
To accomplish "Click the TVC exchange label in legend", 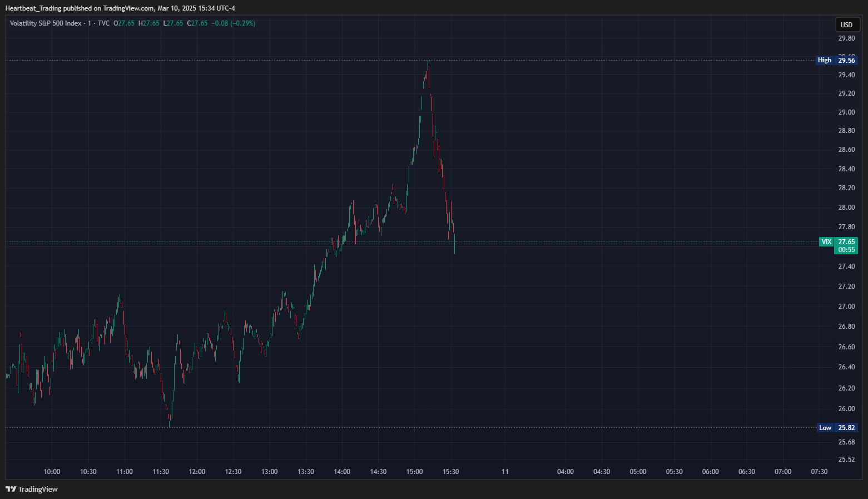I will tap(103, 23).
